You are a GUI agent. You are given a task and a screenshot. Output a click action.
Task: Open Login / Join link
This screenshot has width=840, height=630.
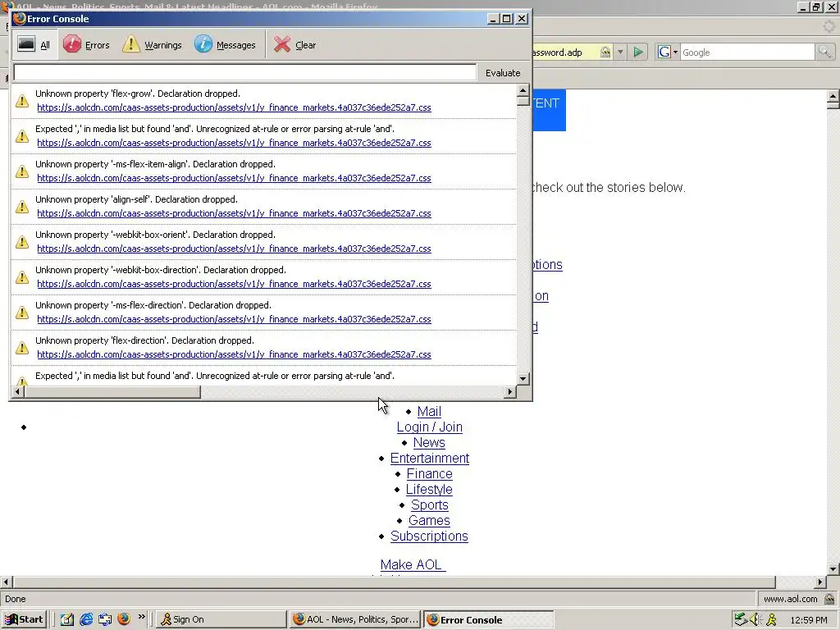(429, 427)
